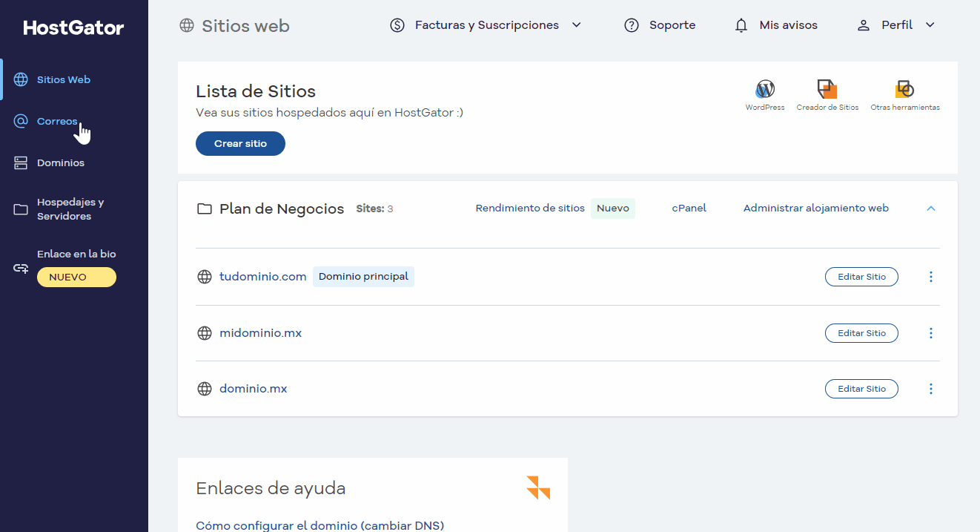Open midominio.mx site link
This screenshot has width=980, height=532.
[x=261, y=332]
